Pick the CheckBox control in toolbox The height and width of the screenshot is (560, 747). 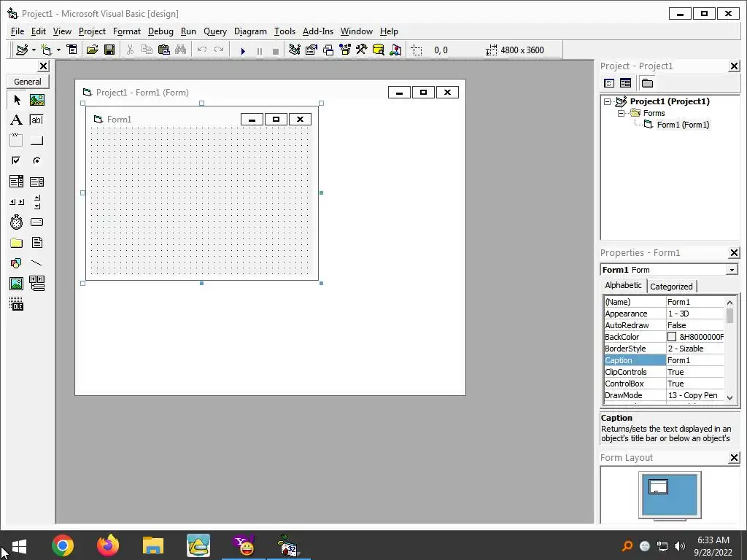coord(17,160)
